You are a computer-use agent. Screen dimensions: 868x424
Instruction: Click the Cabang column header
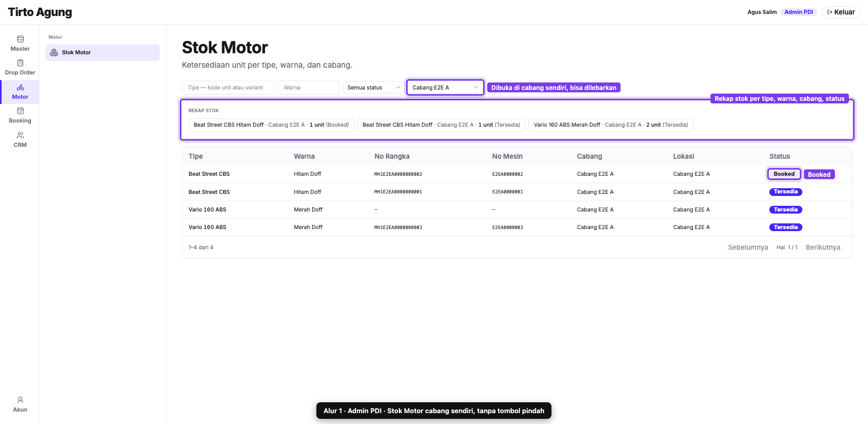589,156
